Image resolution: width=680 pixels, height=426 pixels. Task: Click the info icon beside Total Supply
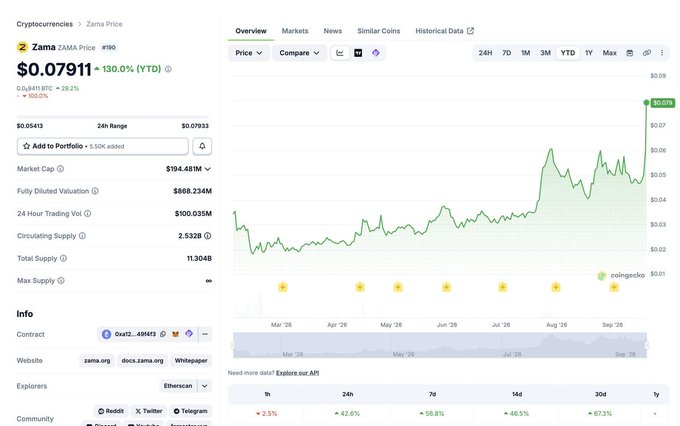tap(63, 258)
